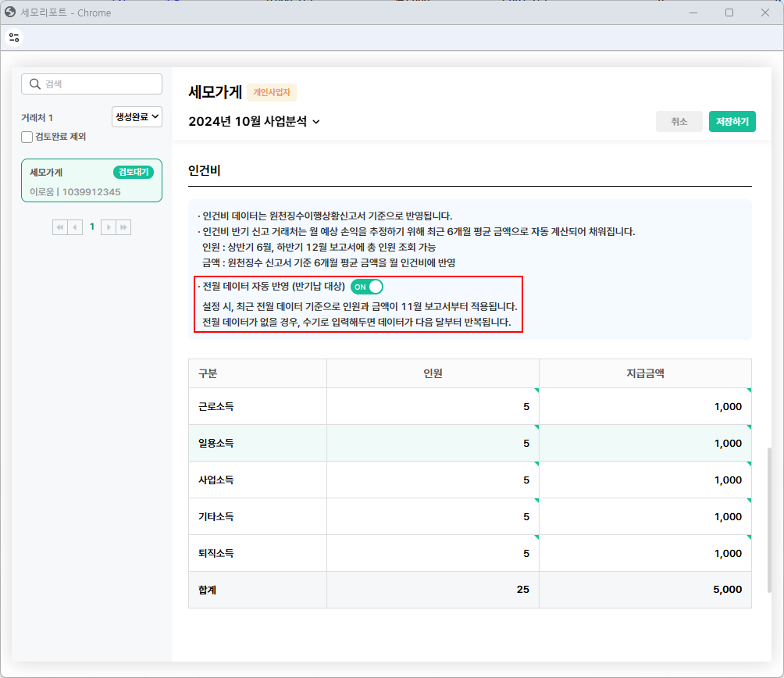Click the 일용소득 지급금액 cell

tap(645, 444)
